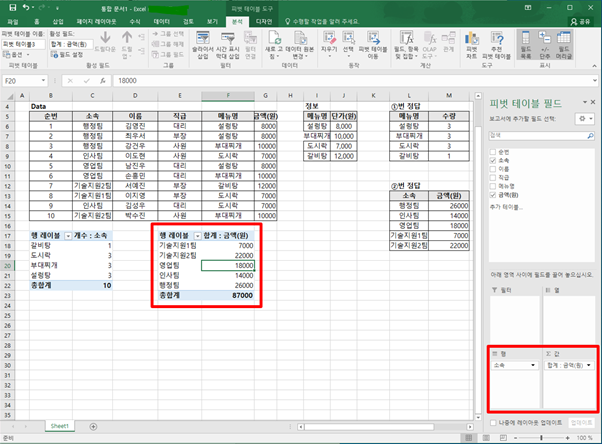Click zoom in plus button
This screenshot has width=602, height=444.
[567, 438]
